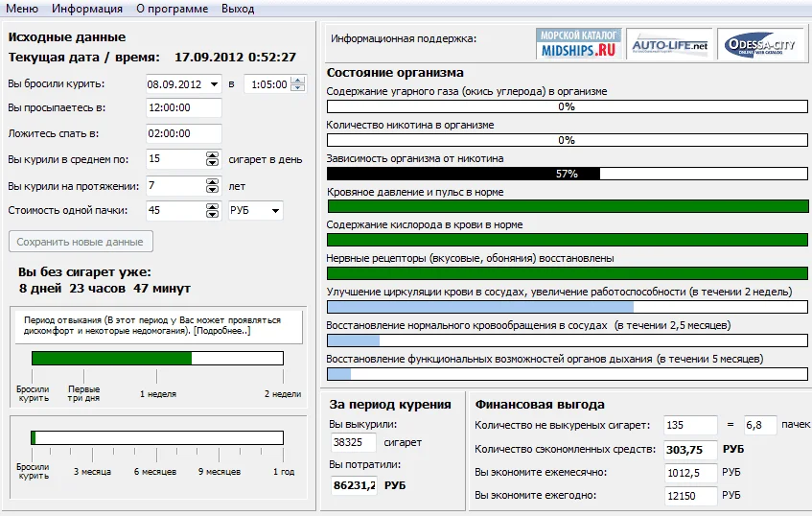Click the text 8 дней 23 часов 47 минут
Viewport: 812px width, 516px height.
coord(104,289)
